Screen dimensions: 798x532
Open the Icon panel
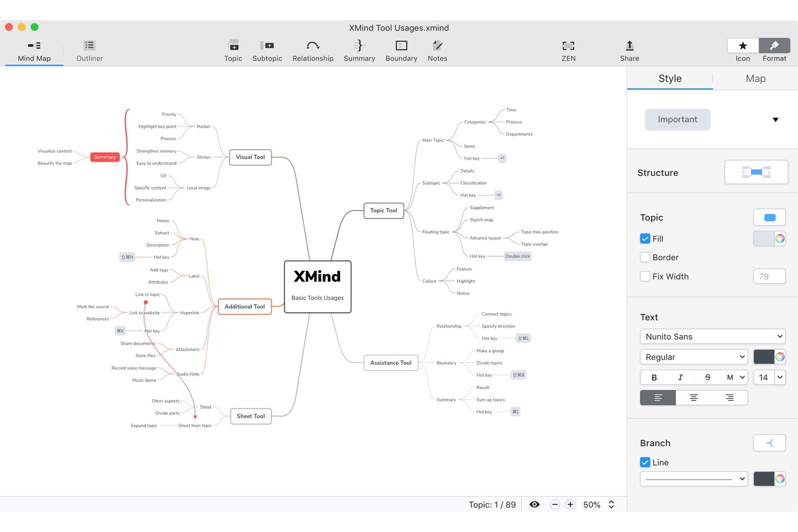coord(742,50)
